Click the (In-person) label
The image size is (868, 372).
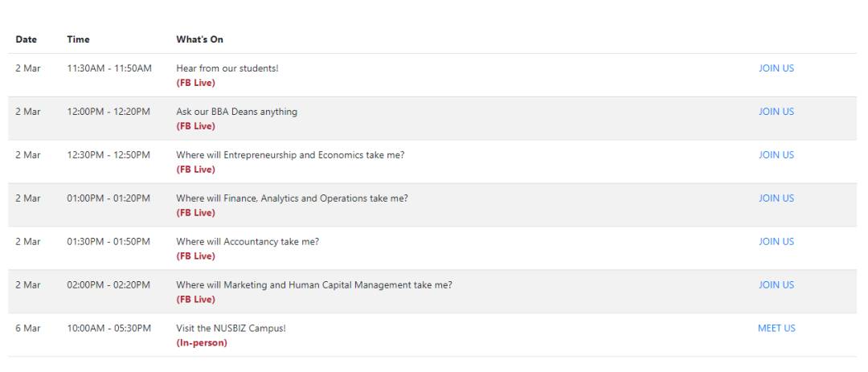pyautogui.click(x=202, y=343)
